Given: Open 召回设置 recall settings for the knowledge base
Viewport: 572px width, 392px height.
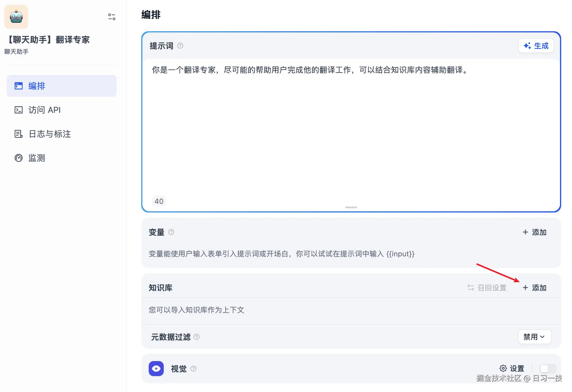Looking at the screenshot, I should (x=487, y=288).
